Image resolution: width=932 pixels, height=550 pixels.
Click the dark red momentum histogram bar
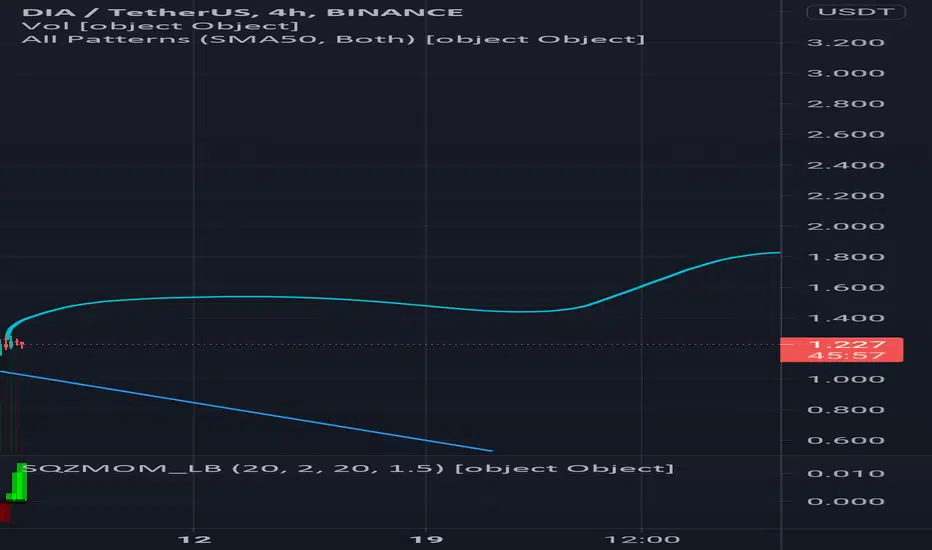tap(5, 512)
